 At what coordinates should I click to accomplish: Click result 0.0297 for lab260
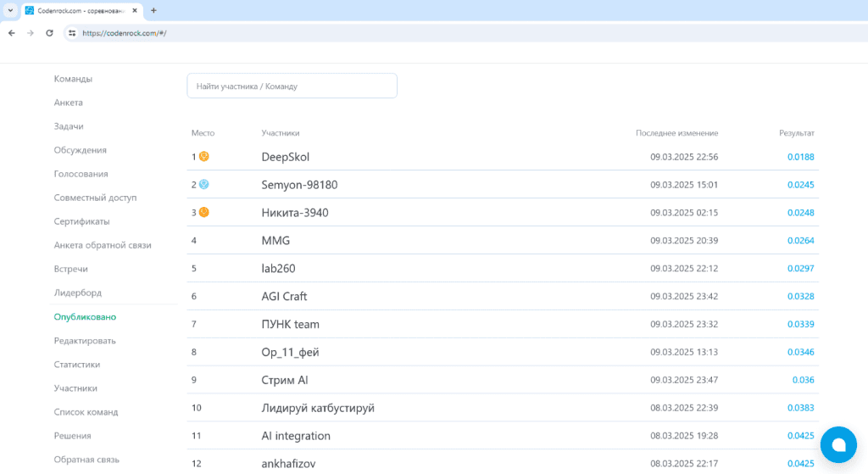[x=801, y=268]
